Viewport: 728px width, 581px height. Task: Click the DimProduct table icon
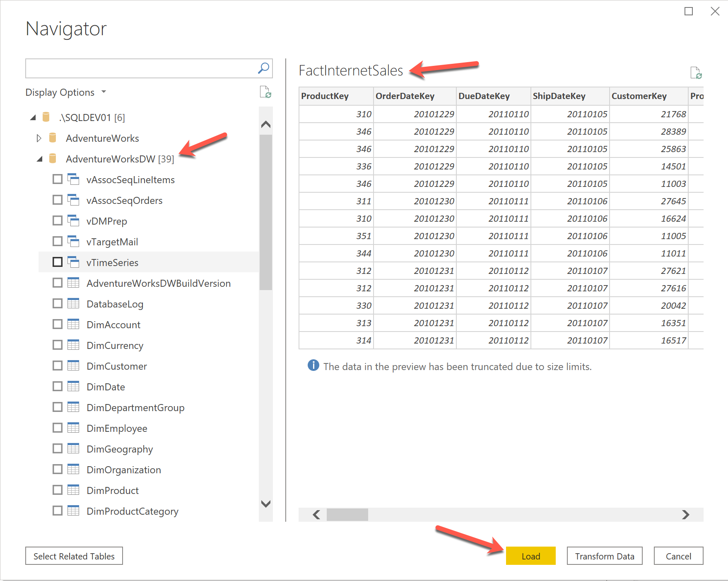(x=73, y=490)
